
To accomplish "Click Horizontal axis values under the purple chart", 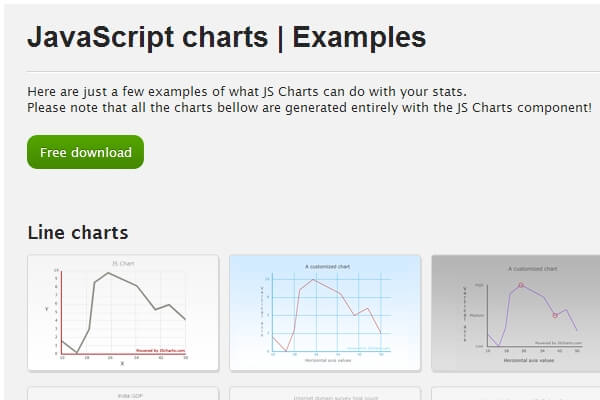I will click(529, 359).
